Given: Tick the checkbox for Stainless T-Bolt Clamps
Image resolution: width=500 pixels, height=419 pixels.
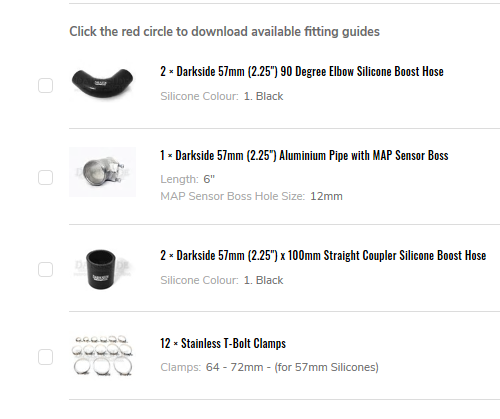Looking at the screenshot, I should 45,357.
